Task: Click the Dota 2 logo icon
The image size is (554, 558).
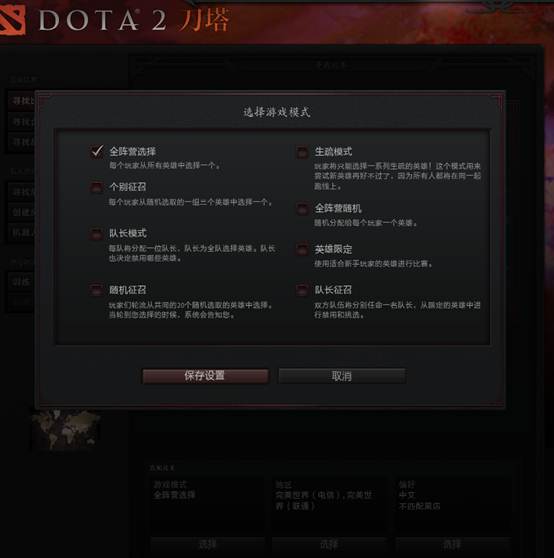Action: point(12,20)
